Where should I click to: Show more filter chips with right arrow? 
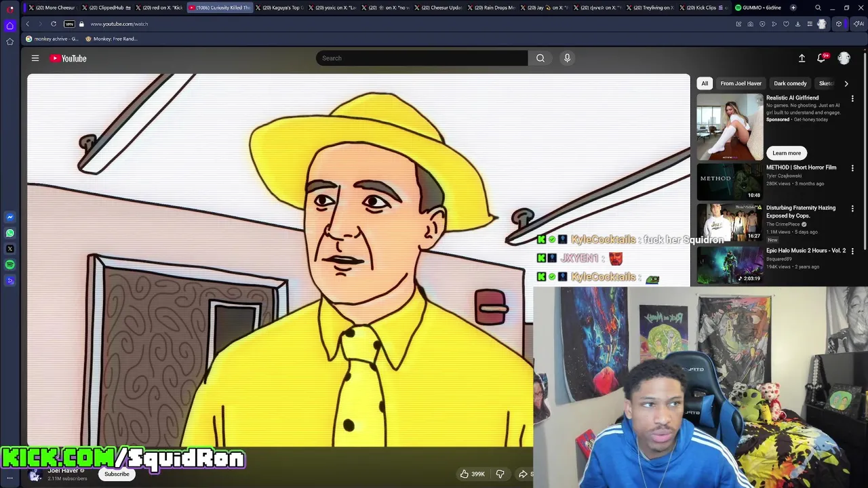(x=846, y=83)
